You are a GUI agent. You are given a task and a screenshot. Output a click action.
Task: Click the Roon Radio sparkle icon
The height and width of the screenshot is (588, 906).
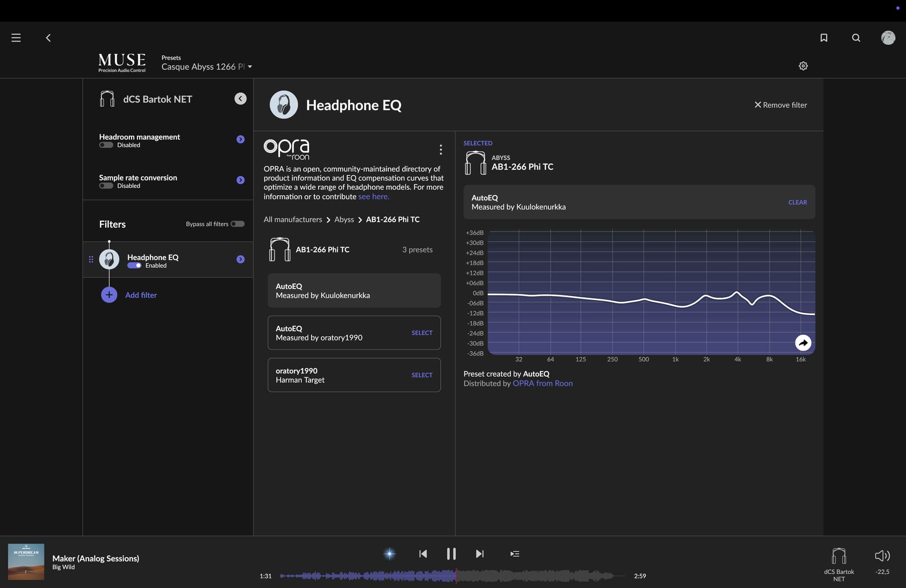point(390,554)
